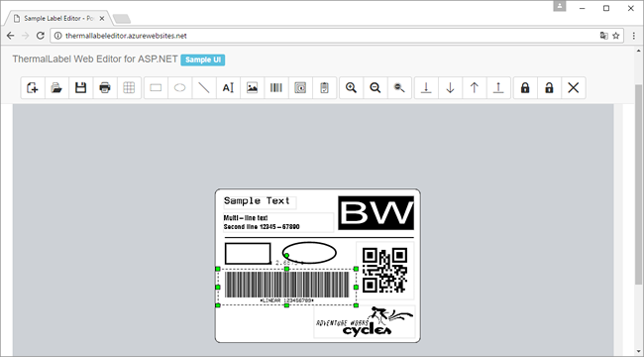Viewport: 644px width, 357px height.
Task: Zoom out of the label
Action: click(x=376, y=87)
